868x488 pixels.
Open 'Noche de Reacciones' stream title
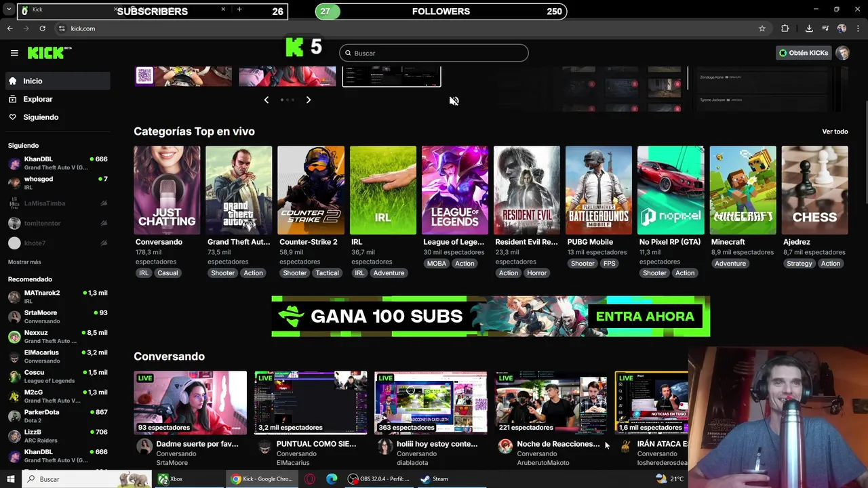point(558,444)
